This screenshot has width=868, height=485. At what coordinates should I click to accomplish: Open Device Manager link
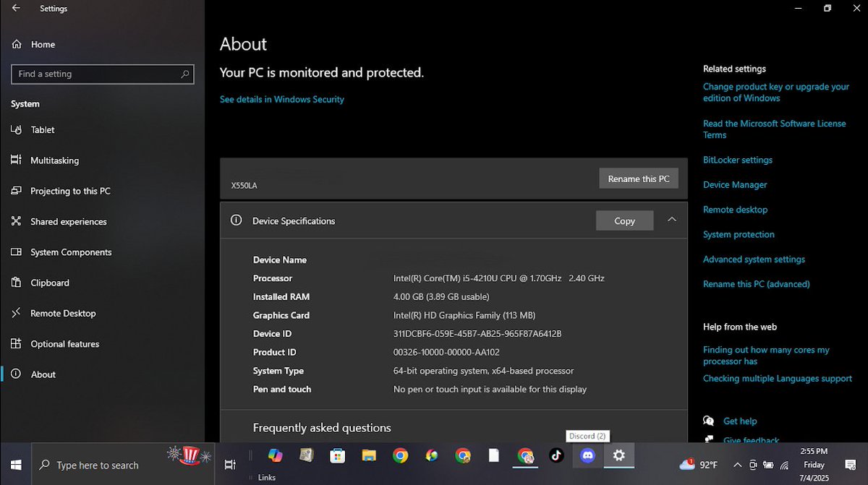(735, 184)
